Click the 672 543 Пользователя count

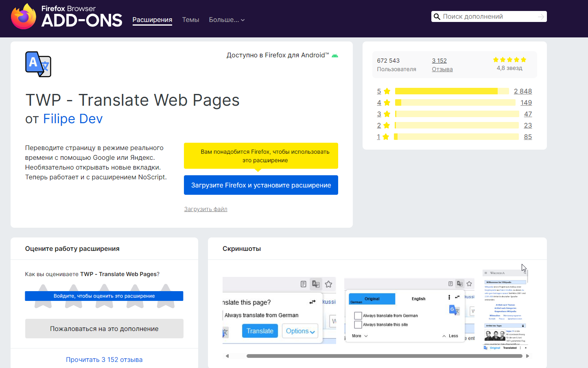pyautogui.click(x=396, y=65)
